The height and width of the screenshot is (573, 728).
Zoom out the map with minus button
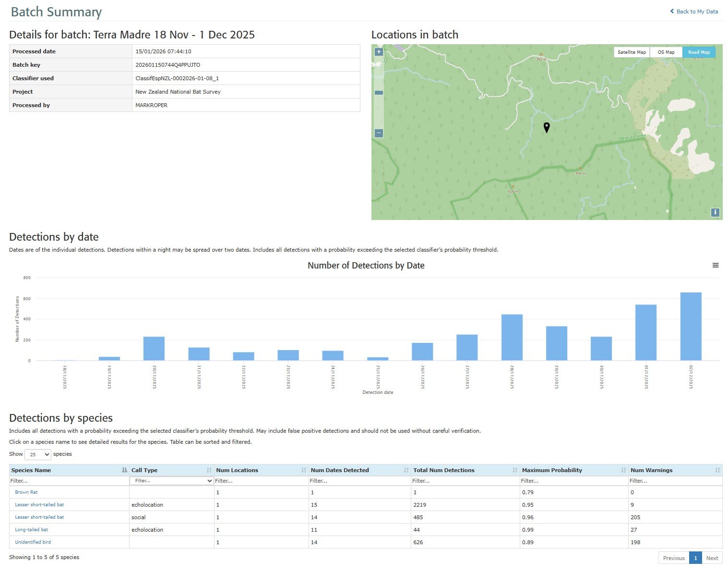tap(379, 133)
